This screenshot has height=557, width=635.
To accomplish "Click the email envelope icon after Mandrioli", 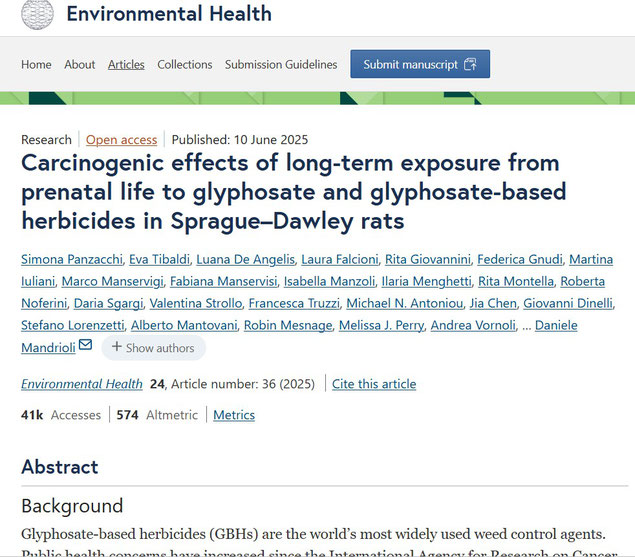I will pyautogui.click(x=85, y=345).
